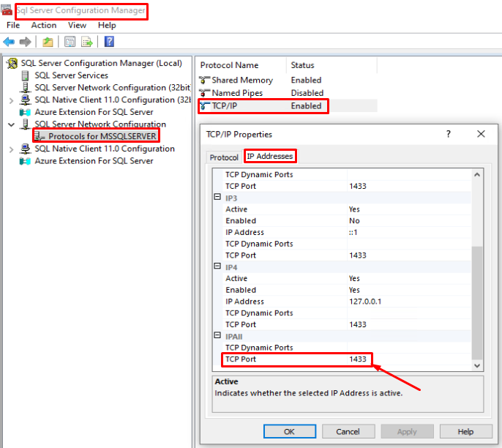Collapse the IP3 section
The image size is (502, 448).
[217, 197]
